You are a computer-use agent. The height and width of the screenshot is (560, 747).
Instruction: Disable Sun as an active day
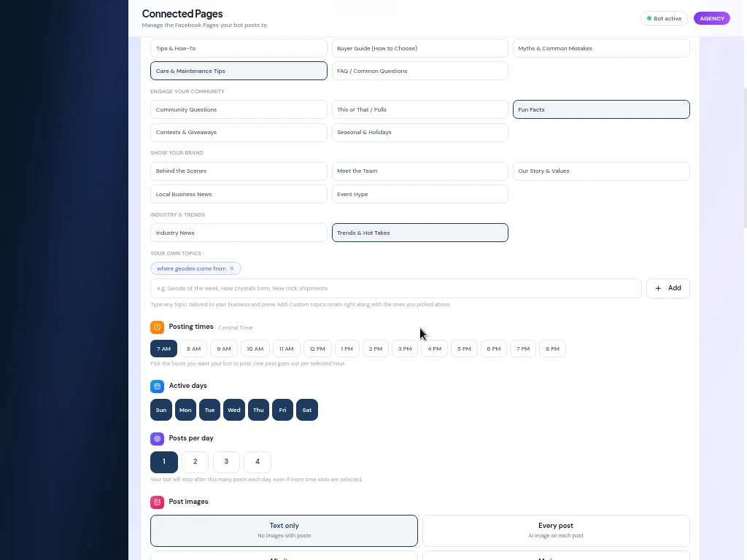pyautogui.click(x=161, y=410)
